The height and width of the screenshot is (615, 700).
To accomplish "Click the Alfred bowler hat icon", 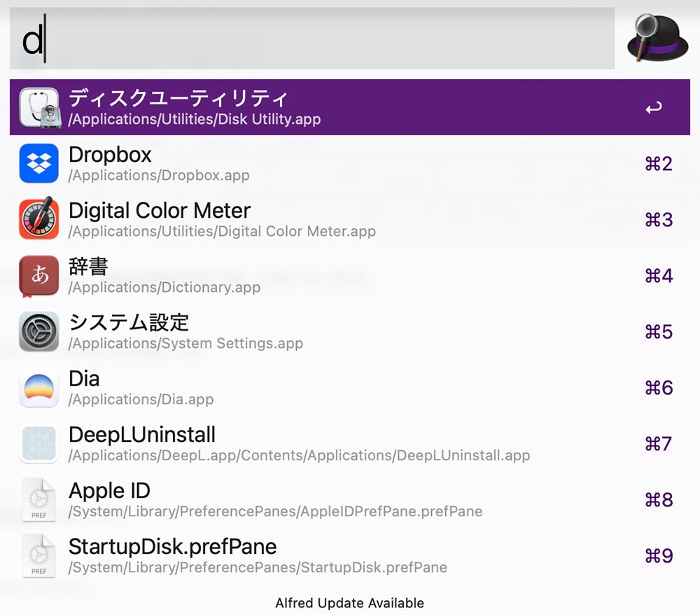I will [x=657, y=39].
